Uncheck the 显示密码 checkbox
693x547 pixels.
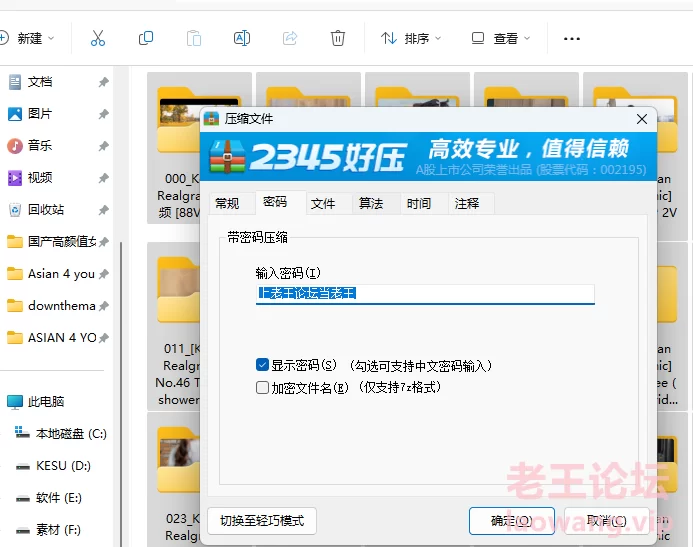262,365
